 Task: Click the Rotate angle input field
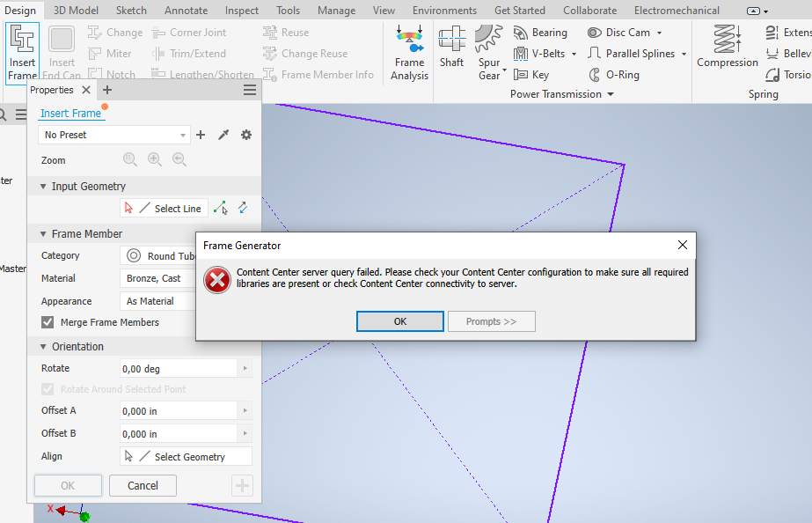point(179,369)
